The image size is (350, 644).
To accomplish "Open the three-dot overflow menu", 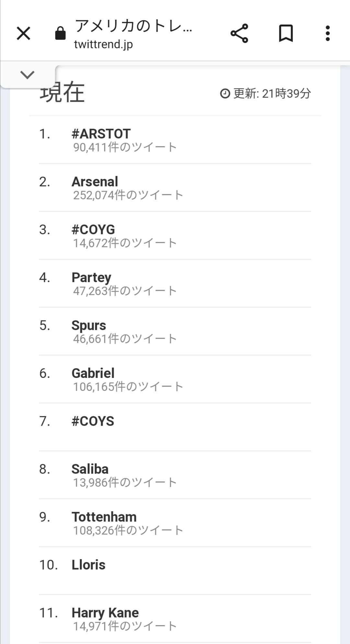I will click(328, 33).
